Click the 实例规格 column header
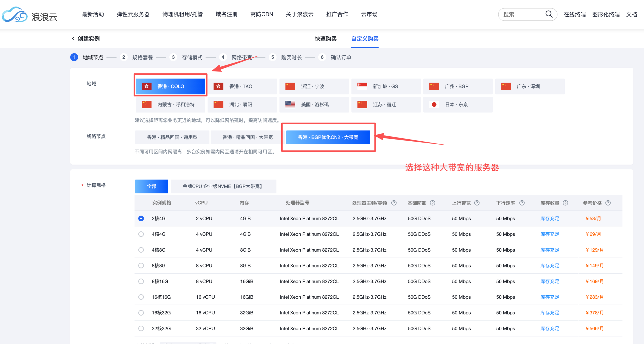 click(x=162, y=203)
